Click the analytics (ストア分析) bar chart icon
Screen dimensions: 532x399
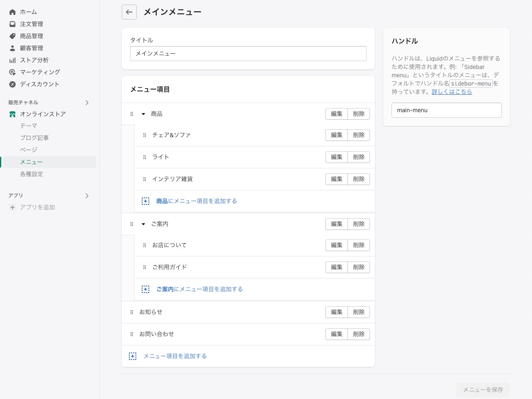[x=12, y=60]
